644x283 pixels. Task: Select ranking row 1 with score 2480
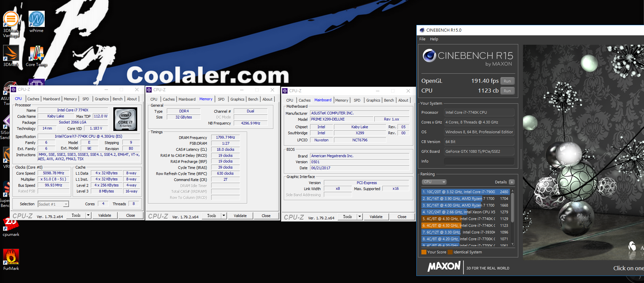(465, 192)
